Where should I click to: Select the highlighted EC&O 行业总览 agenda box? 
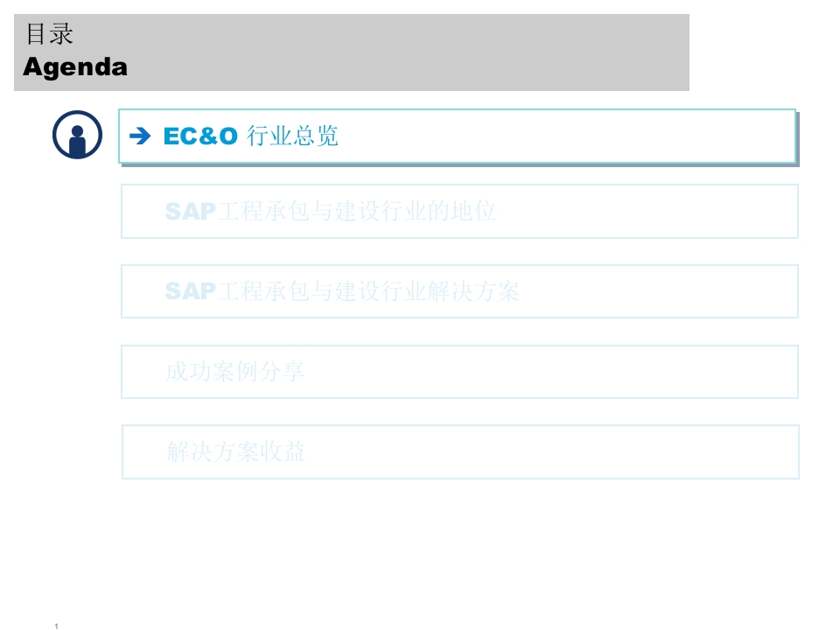pos(458,136)
